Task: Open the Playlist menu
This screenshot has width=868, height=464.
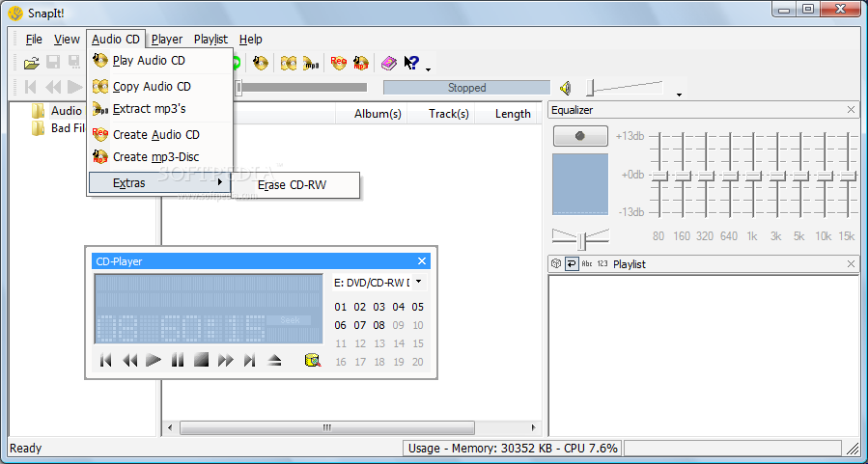Action: [210, 40]
